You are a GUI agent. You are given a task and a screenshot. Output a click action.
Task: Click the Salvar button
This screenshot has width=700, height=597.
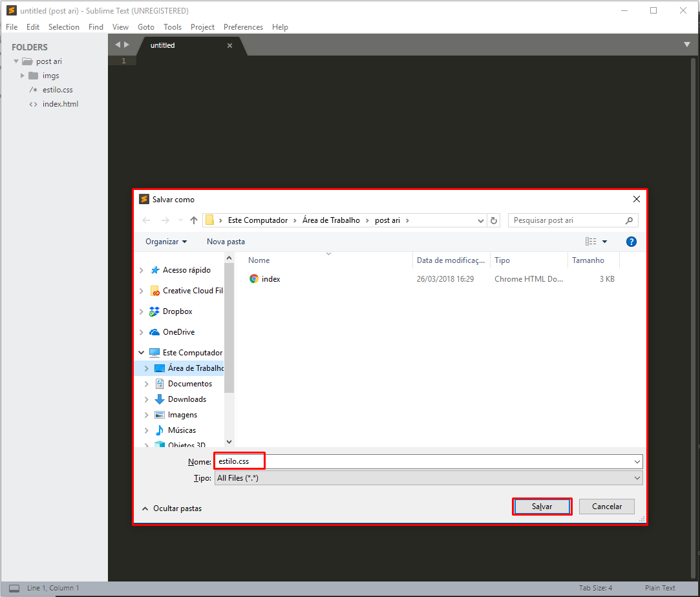542,507
